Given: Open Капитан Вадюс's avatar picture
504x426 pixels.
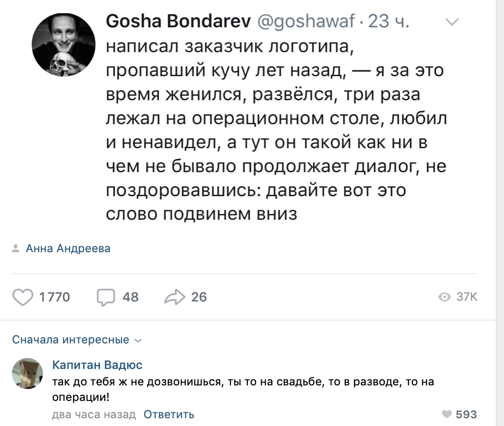Looking at the screenshot, I should click(27, 374).
